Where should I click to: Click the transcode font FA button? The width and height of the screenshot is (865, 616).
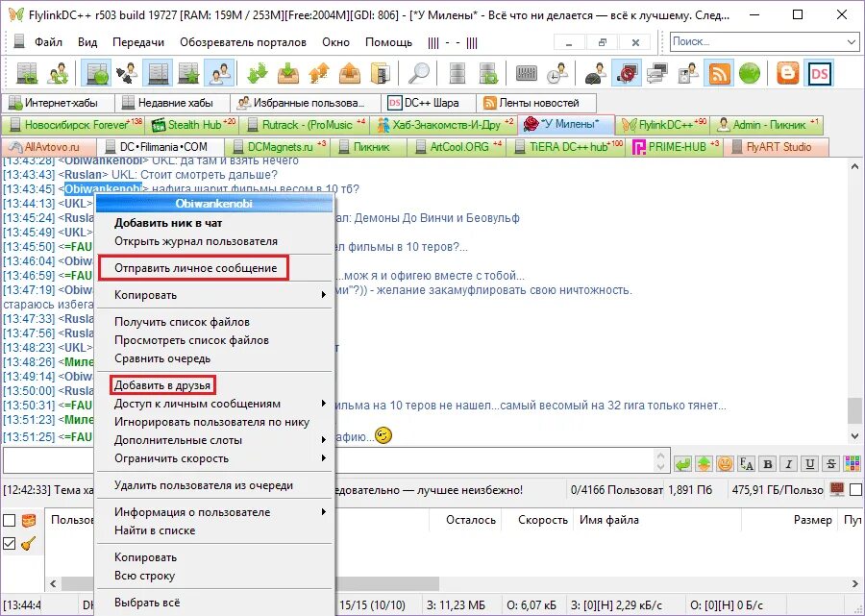point(747,464)
